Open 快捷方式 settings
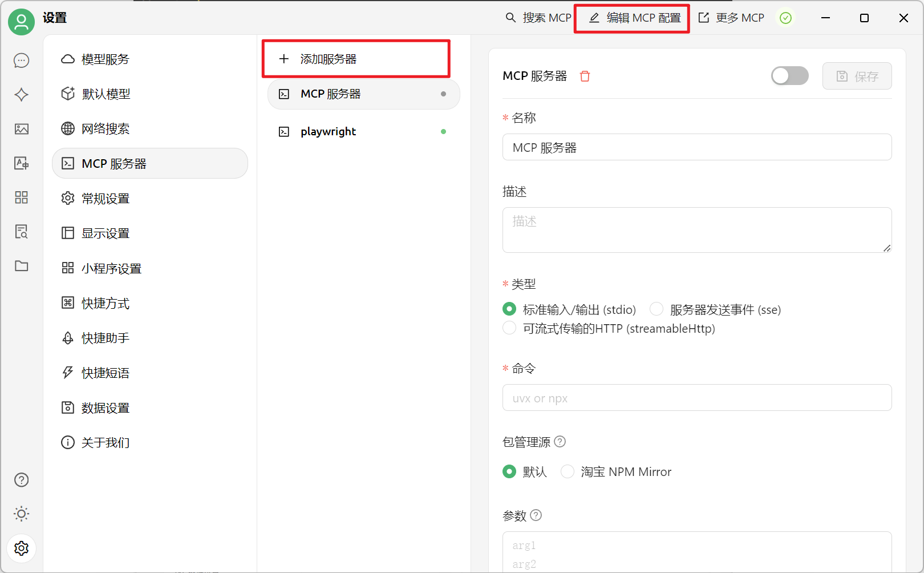Viewport: 924px width, 573px height. (x=150, y=303)
